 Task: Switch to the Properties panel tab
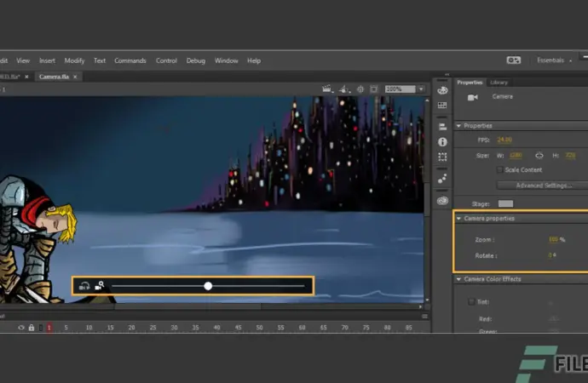coord(470,83)
